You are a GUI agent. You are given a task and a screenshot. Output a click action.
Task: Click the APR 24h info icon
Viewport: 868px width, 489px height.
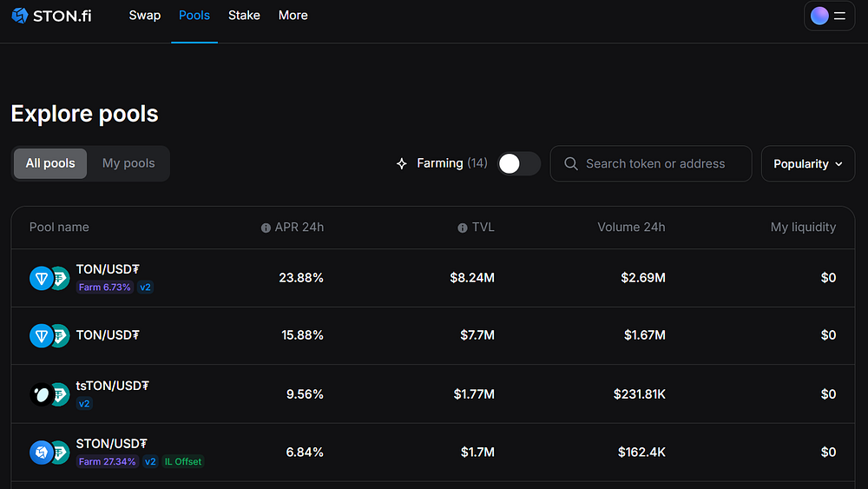coord(266,228)
